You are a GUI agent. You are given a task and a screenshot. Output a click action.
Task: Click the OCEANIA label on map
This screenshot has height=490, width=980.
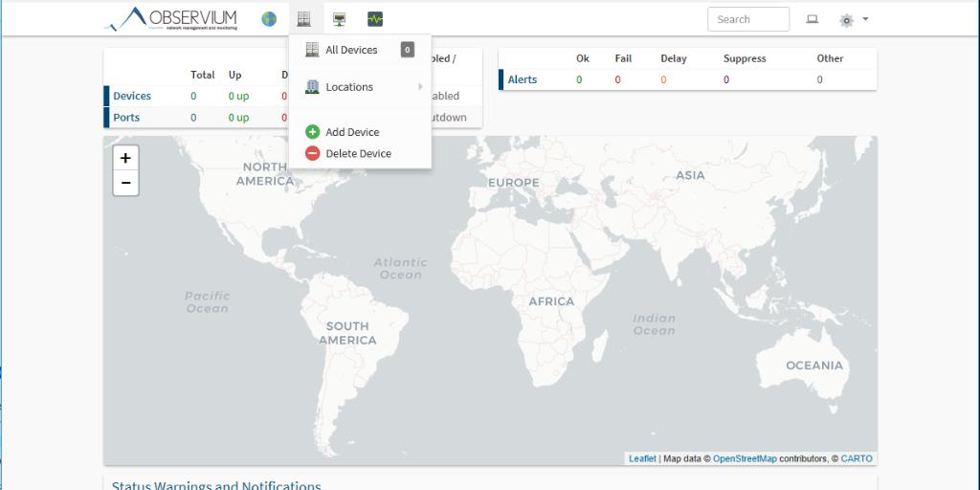(814, 365)
